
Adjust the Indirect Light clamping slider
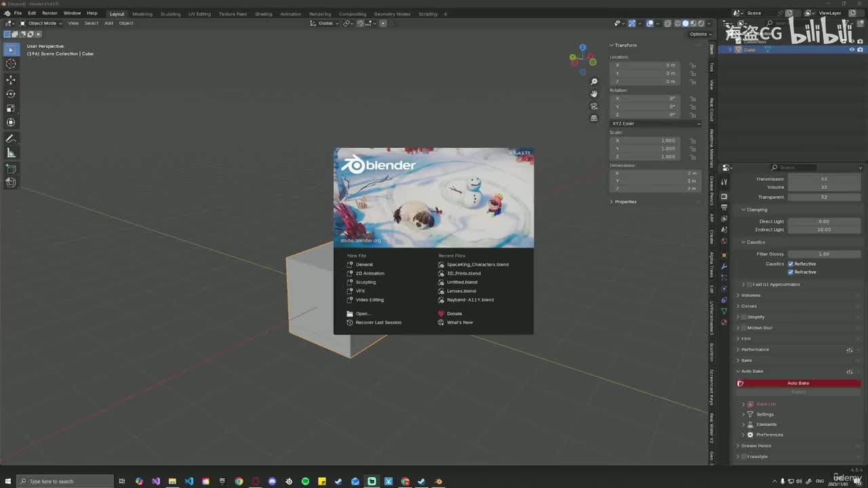824,230
